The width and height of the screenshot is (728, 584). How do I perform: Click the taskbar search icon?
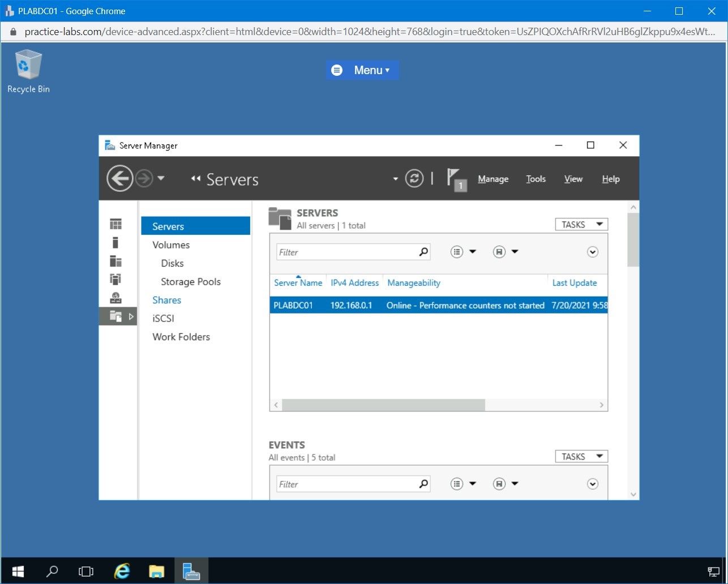[52, 571]
